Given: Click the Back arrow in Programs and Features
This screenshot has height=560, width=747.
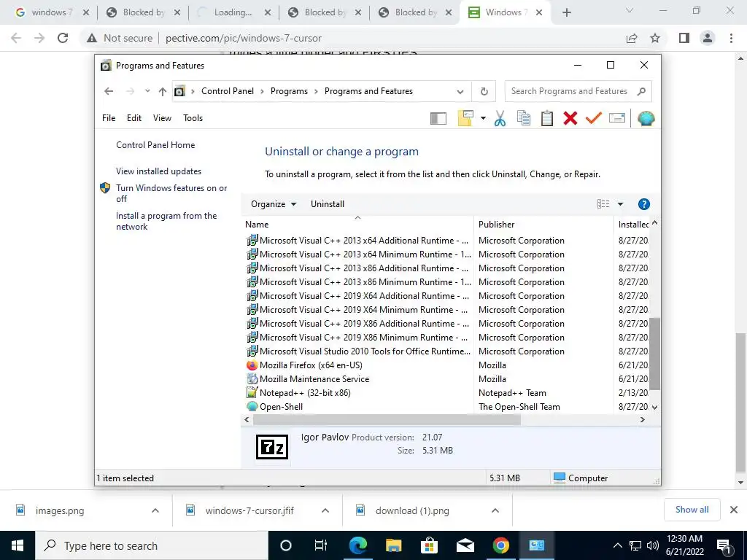Looking at the screenshot, I should 109,91.
